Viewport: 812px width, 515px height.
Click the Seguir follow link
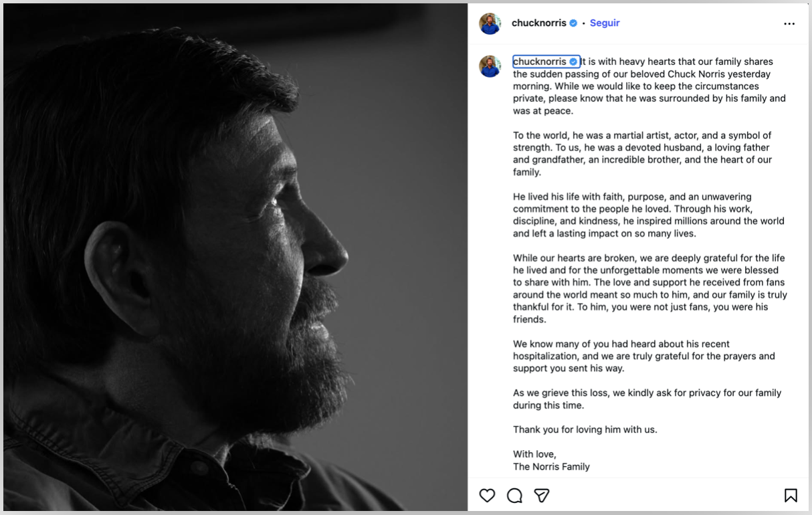605,23
